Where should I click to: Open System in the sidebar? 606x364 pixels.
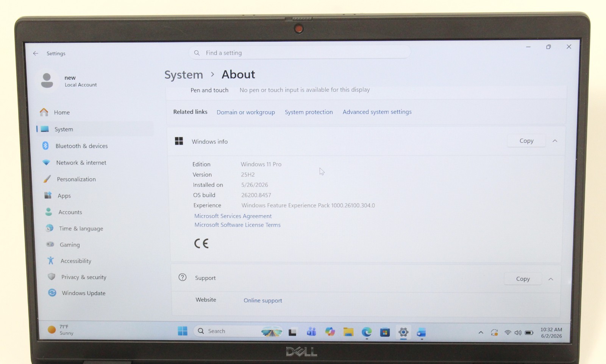tap(95, 129)
